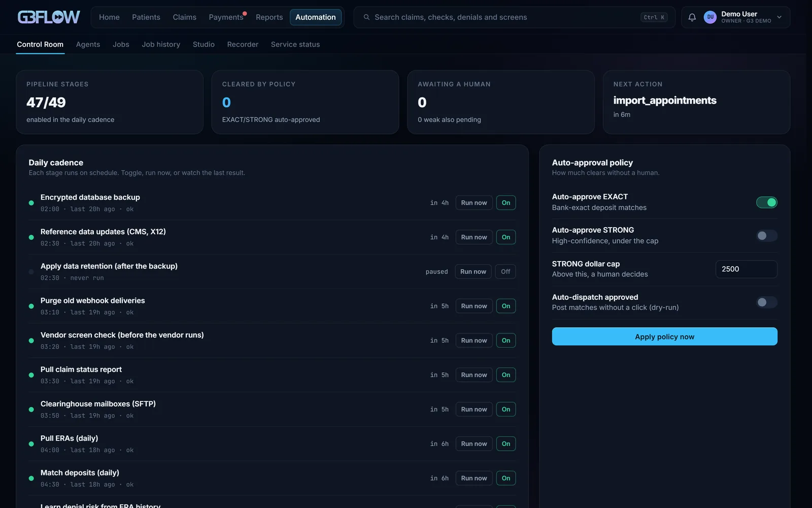Expand the Demo User account menu
The image size is (812, 508).
pos(779,17)
